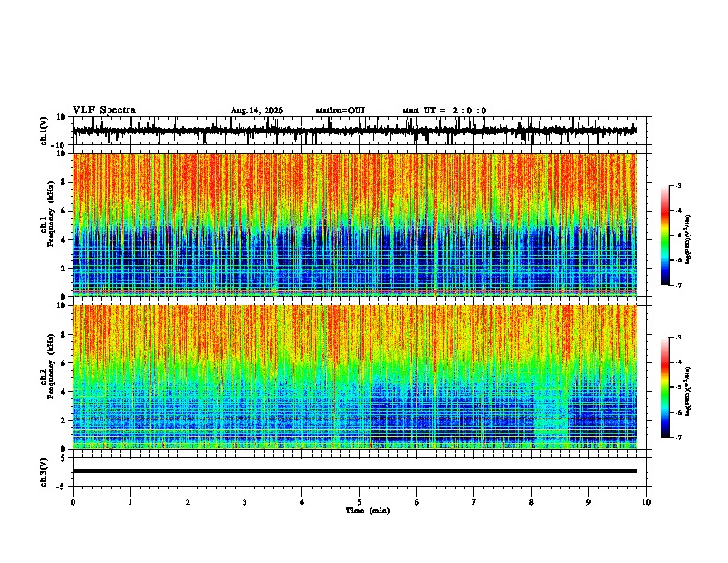The width and height of the screenshot is (728, 563).
Task: Click the "8" kHz tick on ch.1 frequency axis
Action: (x=63, y=182)
